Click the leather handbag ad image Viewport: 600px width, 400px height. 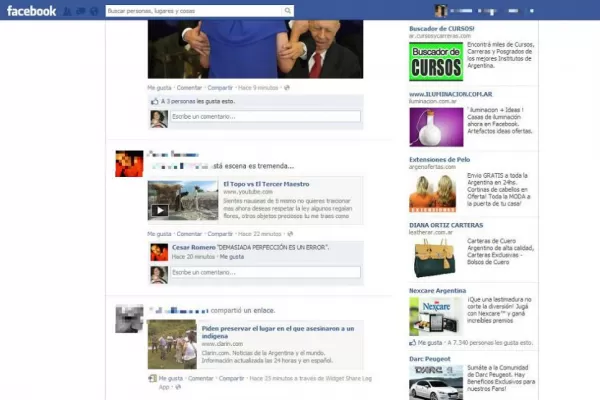[434, 258]
